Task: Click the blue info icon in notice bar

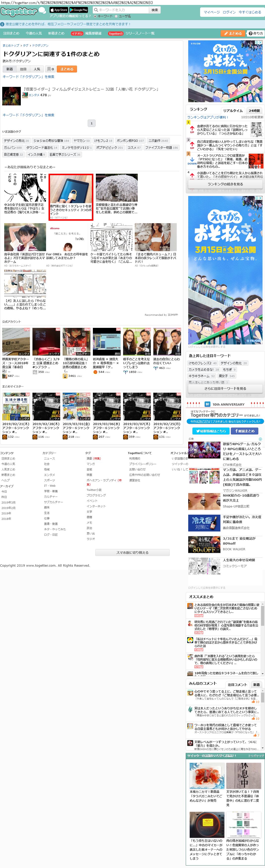Action: [2, 24]
